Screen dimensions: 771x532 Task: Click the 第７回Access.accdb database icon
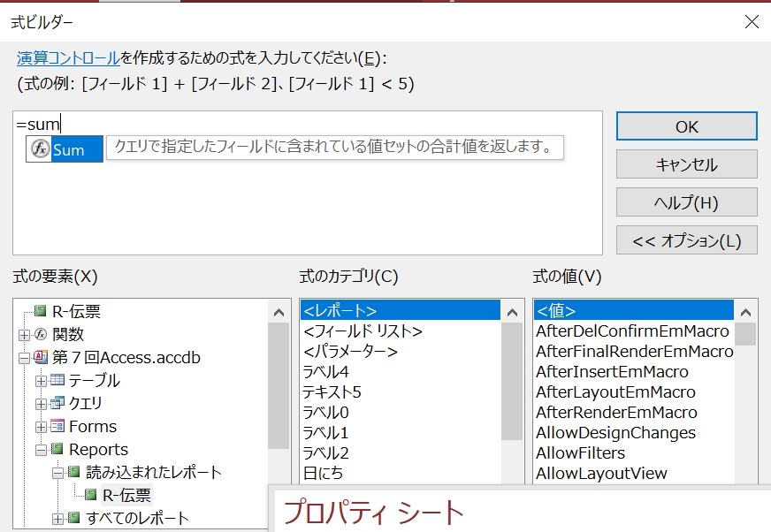pyautogui.click(x=41, y=357)
